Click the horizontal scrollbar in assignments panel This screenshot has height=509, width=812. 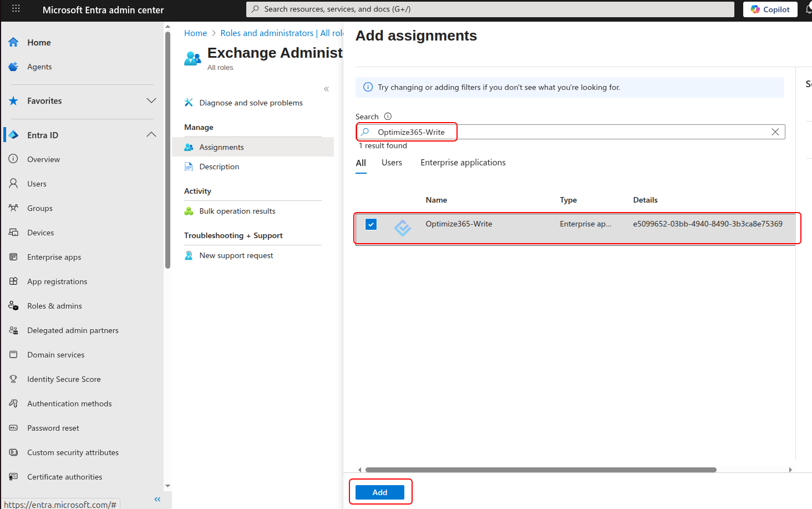541,470
